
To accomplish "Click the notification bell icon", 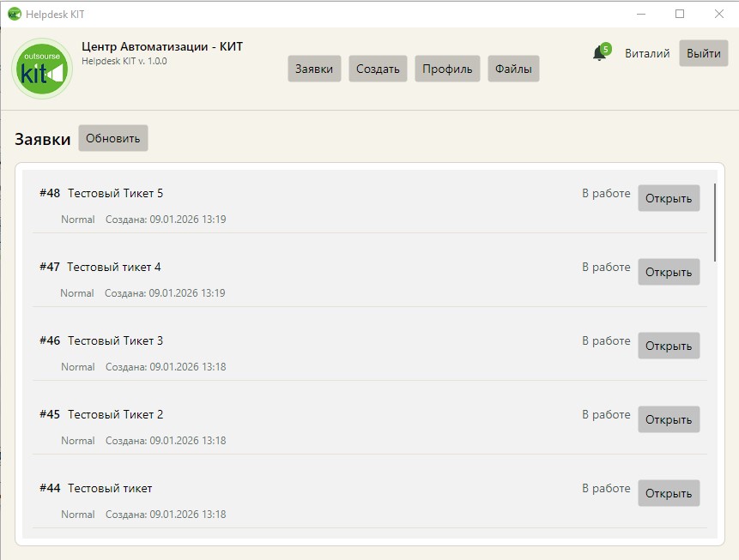I will click(598, 54).
